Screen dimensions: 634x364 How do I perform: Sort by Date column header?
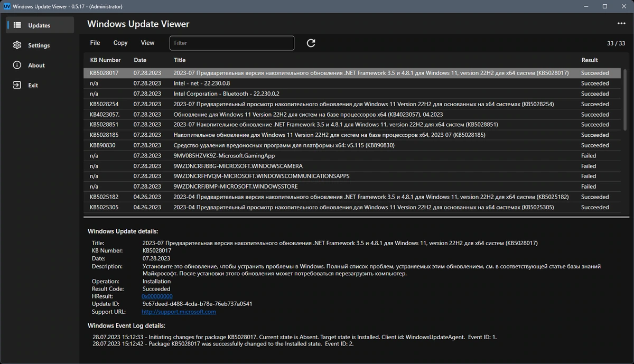coord(140,60)
